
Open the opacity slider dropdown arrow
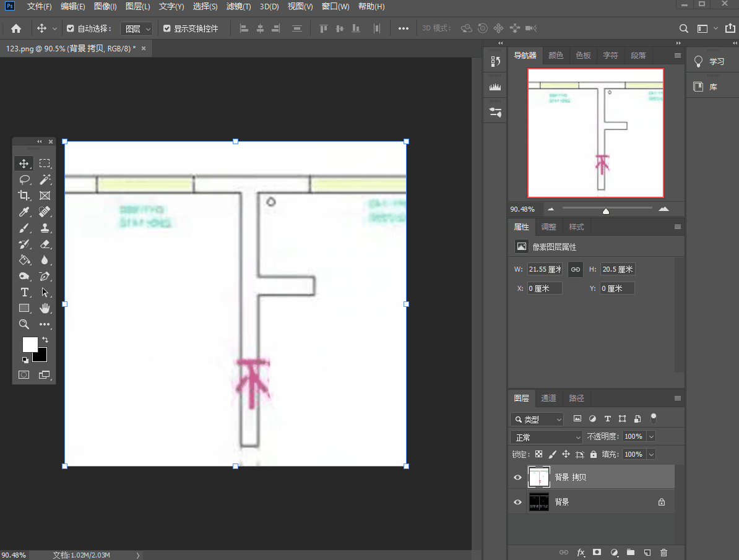(x=651, y=436)
